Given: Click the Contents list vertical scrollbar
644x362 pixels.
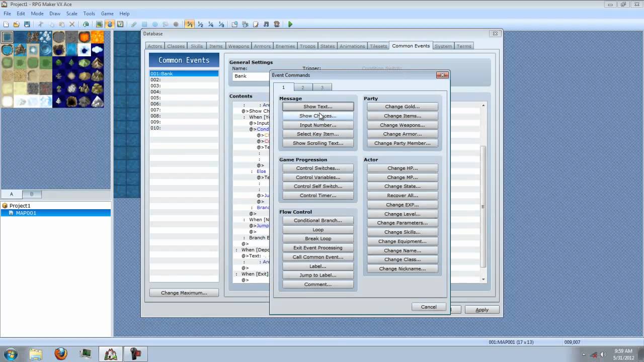Looking at the screenshot, I should [483, 193].
